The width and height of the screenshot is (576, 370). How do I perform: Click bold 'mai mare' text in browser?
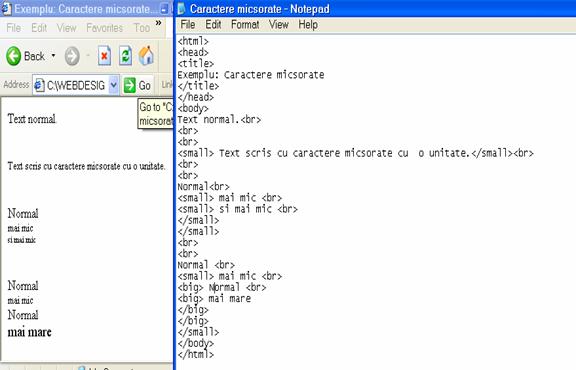pos(29,332)
